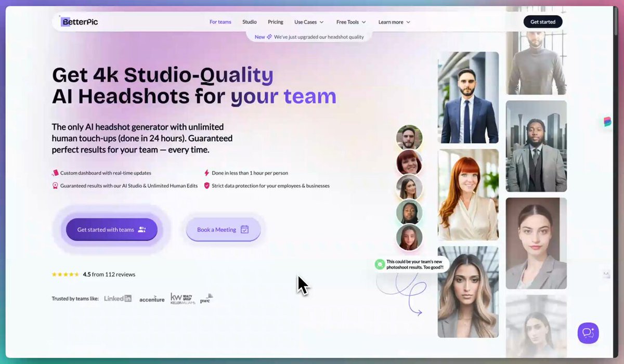Click the guaranteed results badge icon
Image resolution: width=624 pixels, height=364 pixels.
pos(55,186)
